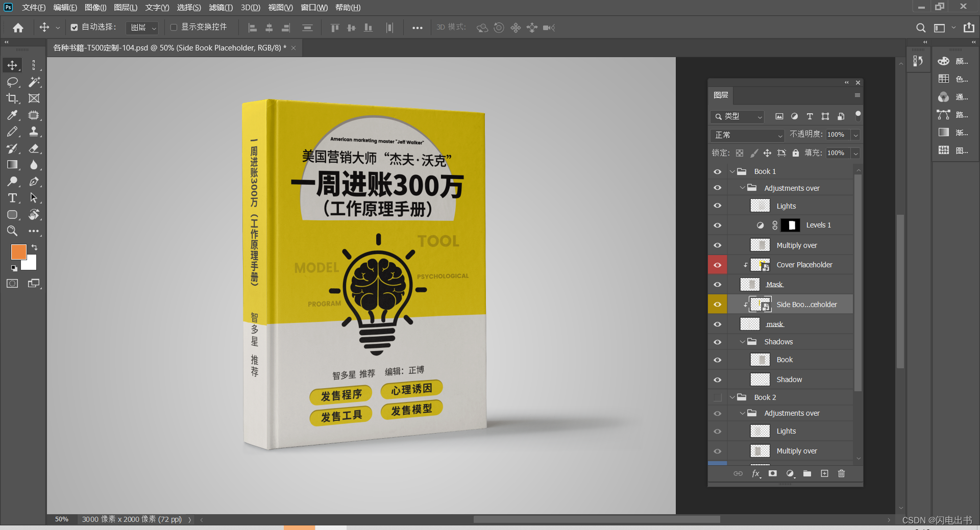The height and width of the screenshot is (530, 980).
Task: Select the Magic Wand tool
Action: pyautogui.click(x=34, y=82)
